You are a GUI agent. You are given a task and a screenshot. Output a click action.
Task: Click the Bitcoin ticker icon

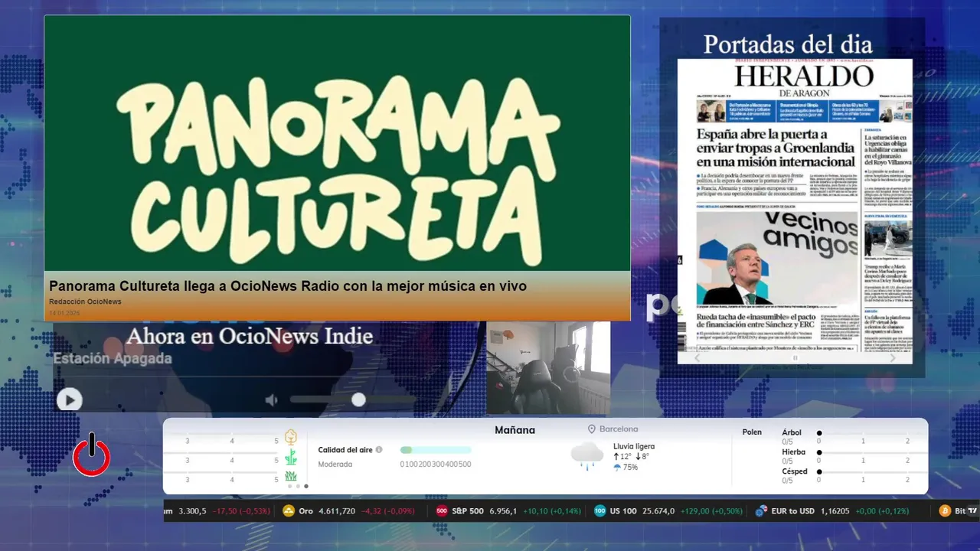[x=946, y=511]
